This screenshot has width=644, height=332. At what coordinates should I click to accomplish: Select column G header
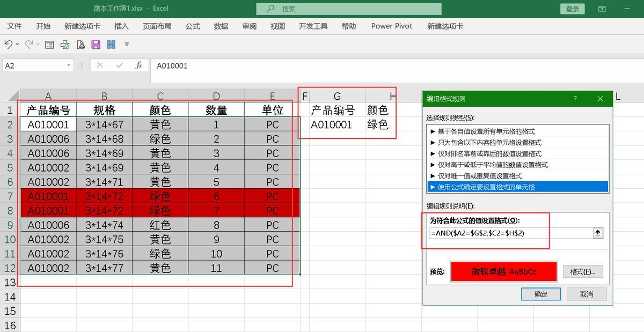pyautogui.click(x=337, y=96)
